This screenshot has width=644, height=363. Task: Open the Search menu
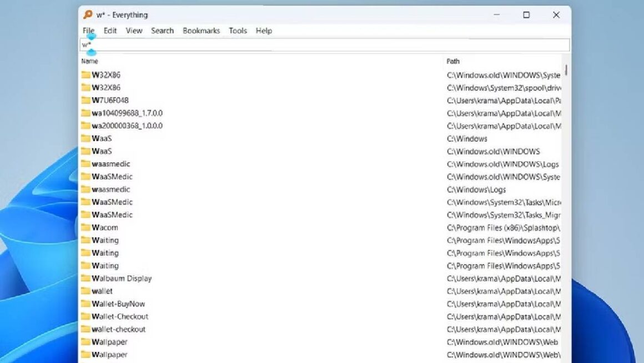coord(162,31)
